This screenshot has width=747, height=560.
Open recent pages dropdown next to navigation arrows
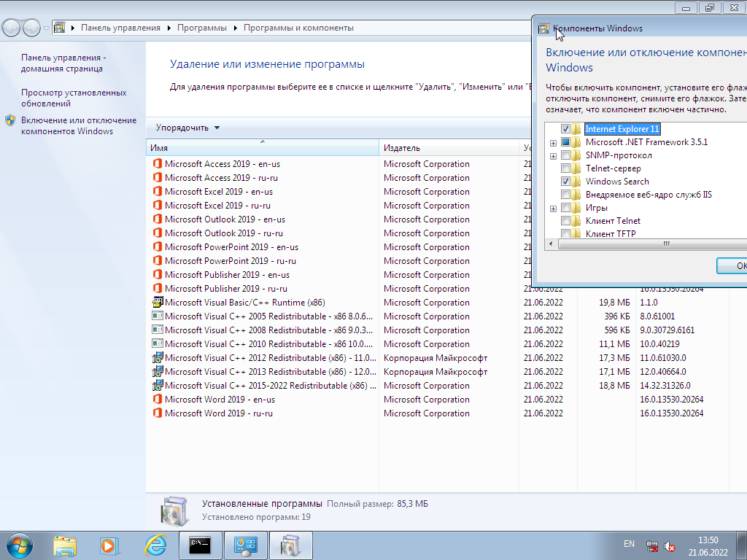(x=46, y=28)
